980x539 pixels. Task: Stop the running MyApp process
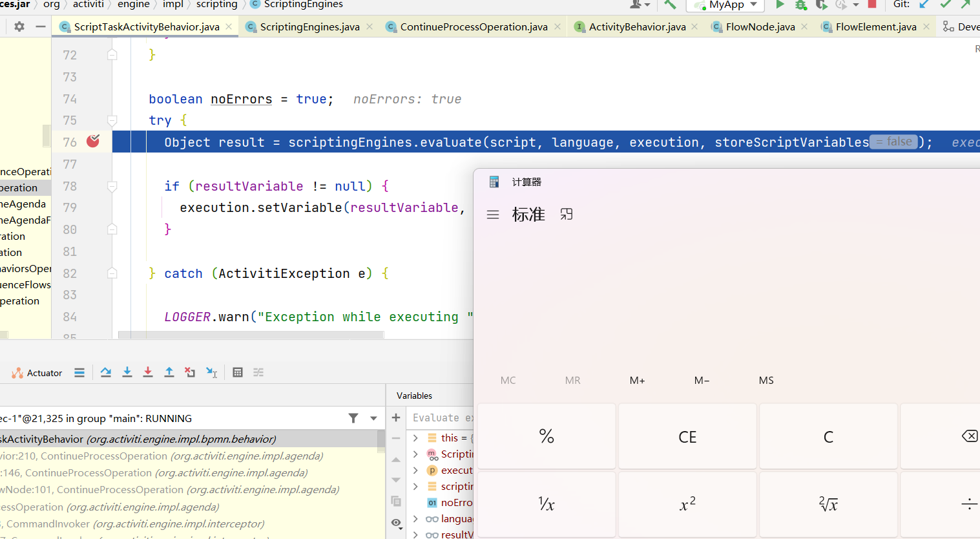872,4
